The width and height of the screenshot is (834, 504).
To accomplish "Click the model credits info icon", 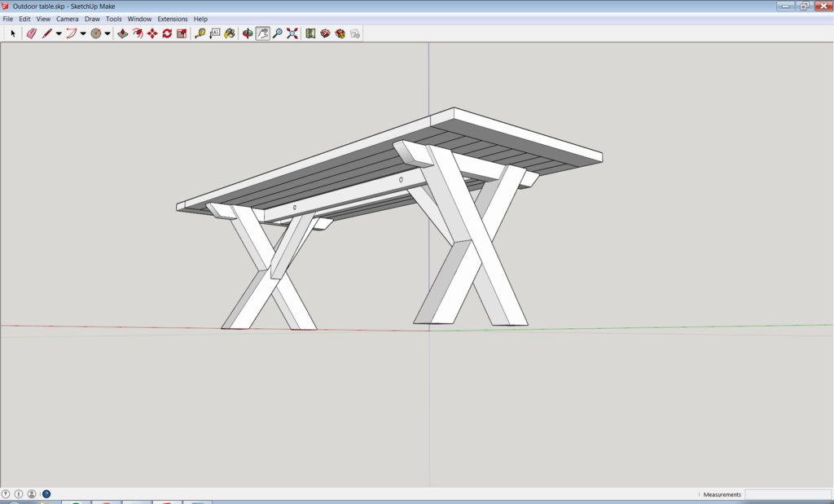I will click(x=19, y=494).
